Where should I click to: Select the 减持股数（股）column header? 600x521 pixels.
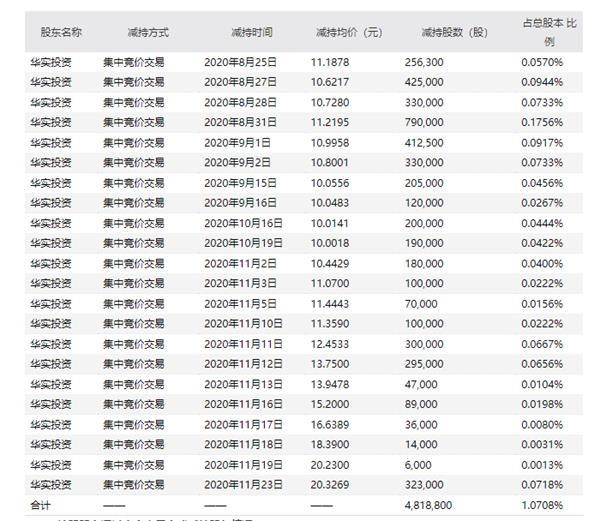455,33
